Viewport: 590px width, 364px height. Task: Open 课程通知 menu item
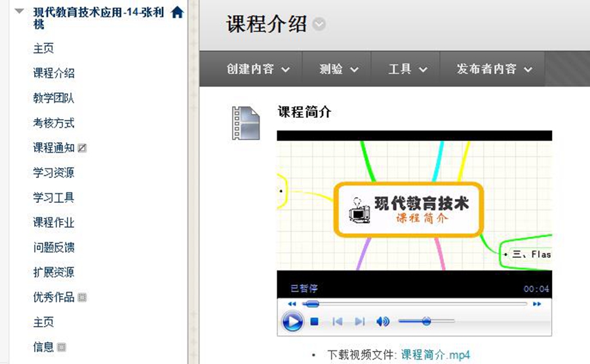pyautogui.click(x=54, y=147)
